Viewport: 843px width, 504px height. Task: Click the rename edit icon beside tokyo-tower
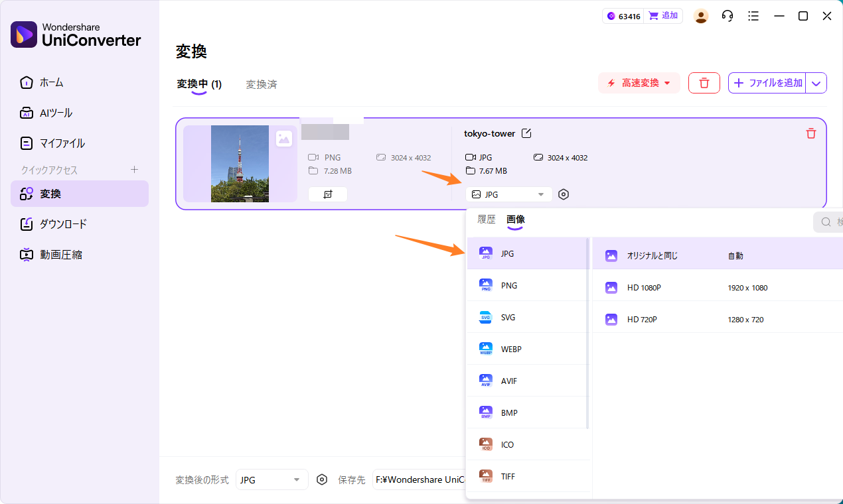526,134
